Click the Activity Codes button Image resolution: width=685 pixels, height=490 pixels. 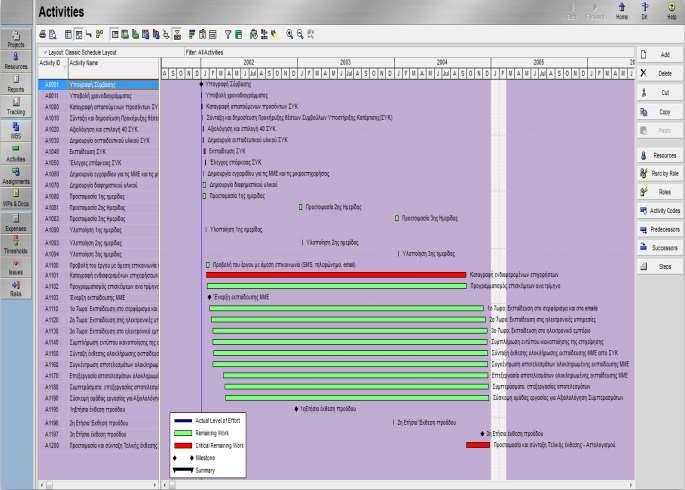pyautogui.click(x=660, y=210)
